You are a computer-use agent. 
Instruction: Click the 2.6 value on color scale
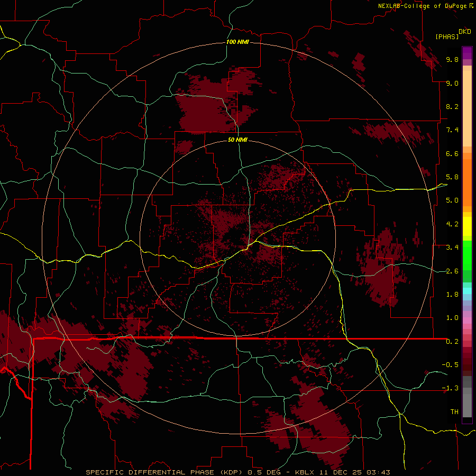pyautogui.click(x=452, y=271)
